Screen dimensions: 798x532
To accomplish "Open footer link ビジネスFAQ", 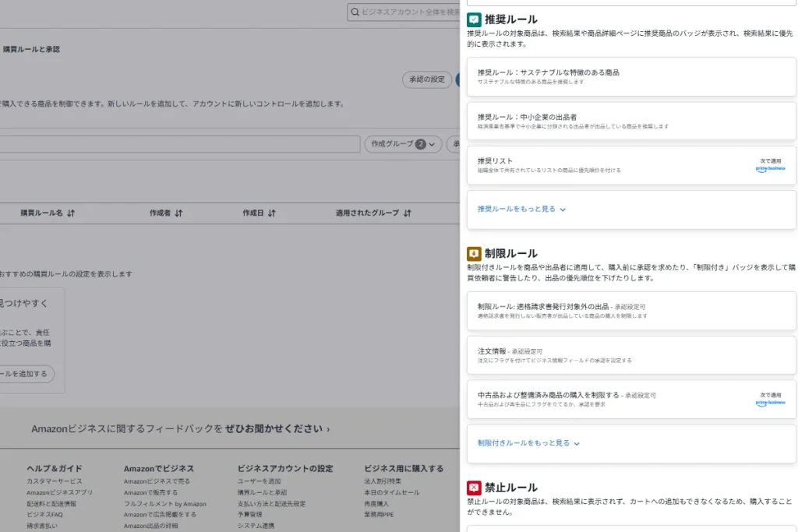I will coord(44,515).
